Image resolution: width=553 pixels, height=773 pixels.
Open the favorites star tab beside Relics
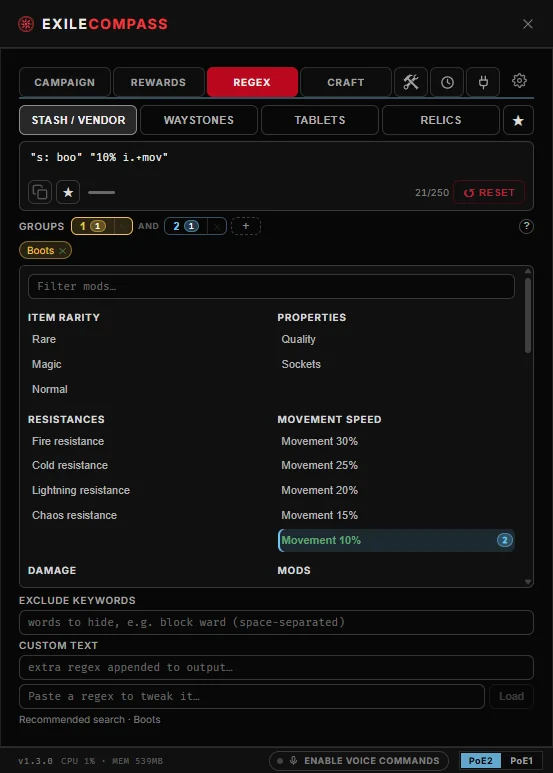point(518,120)
